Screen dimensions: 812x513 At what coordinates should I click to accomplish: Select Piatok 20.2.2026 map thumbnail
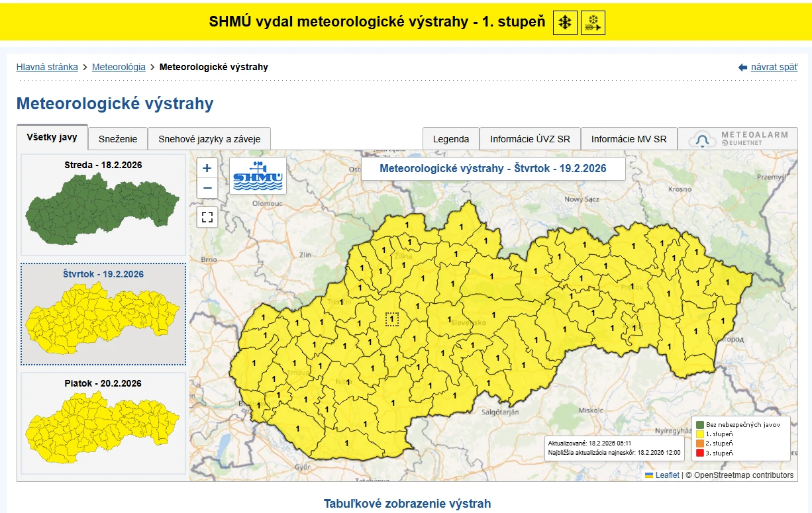pos(103,423)
